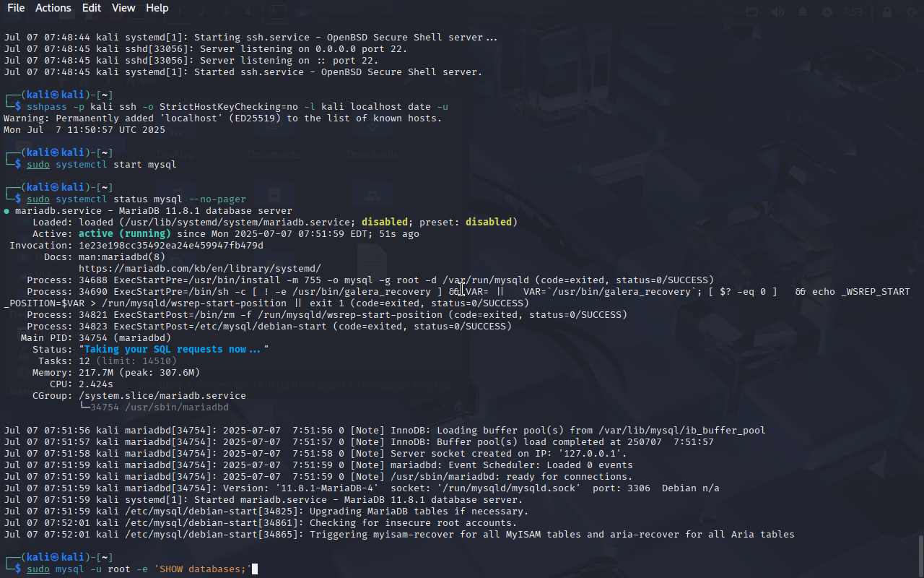
Task: Click "StrictHostKeyChecking=no" option in ssh command
Action: [229, 107]
